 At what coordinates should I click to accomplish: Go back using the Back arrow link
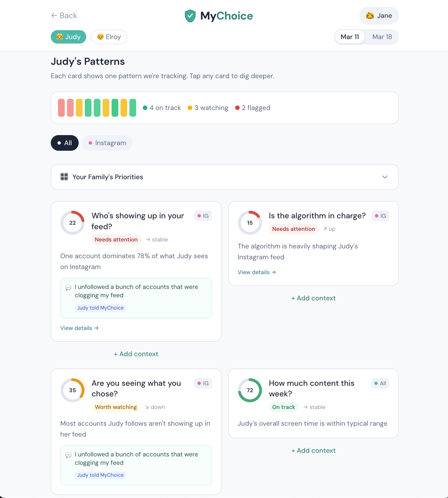64,16
